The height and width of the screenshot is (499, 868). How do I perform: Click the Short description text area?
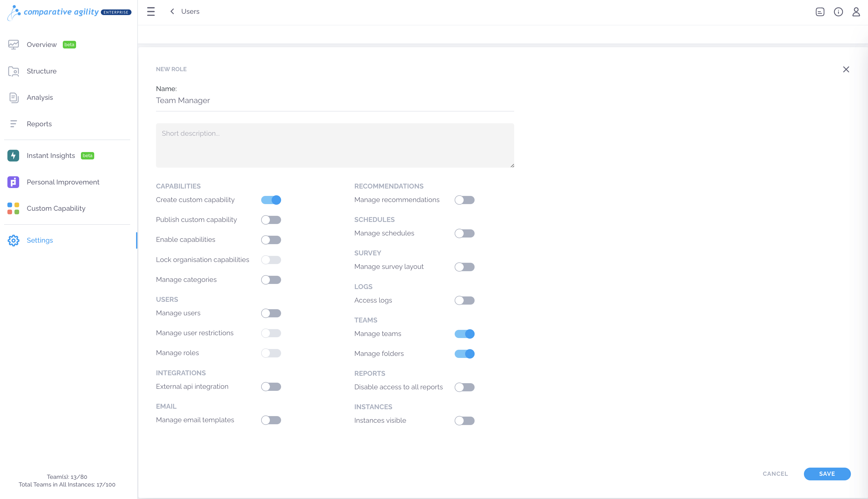(x=335, y=145)
